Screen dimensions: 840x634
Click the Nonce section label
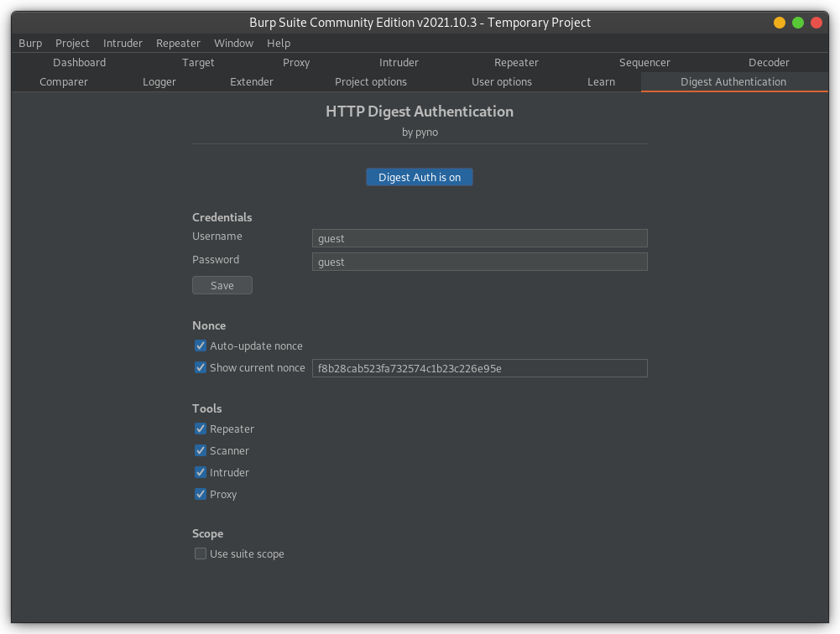pos(209,325)
